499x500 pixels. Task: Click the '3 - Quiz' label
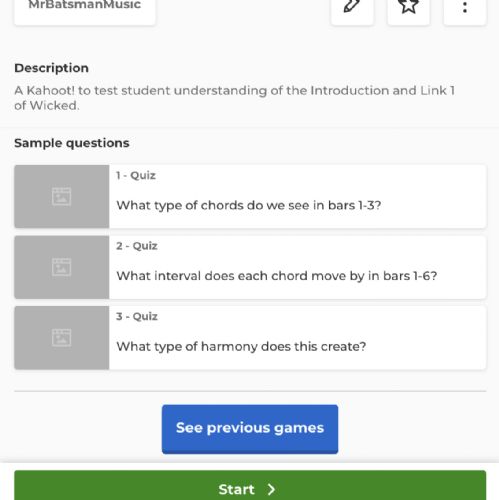[137, 316]
